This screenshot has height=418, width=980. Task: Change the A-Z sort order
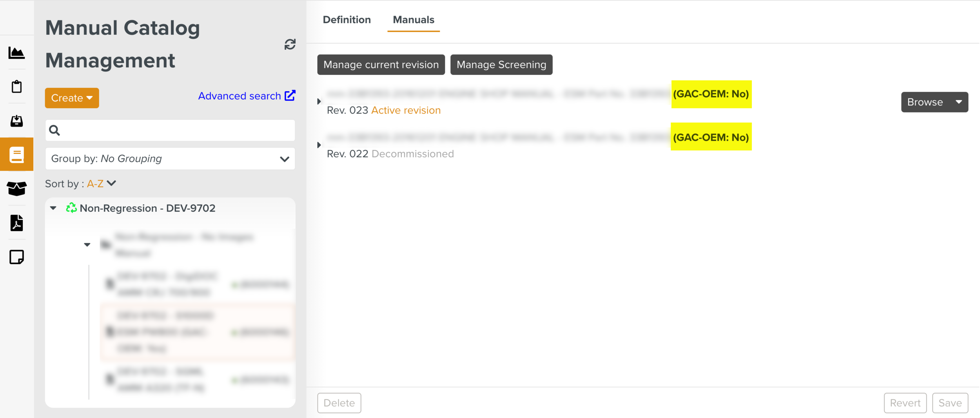101,184
